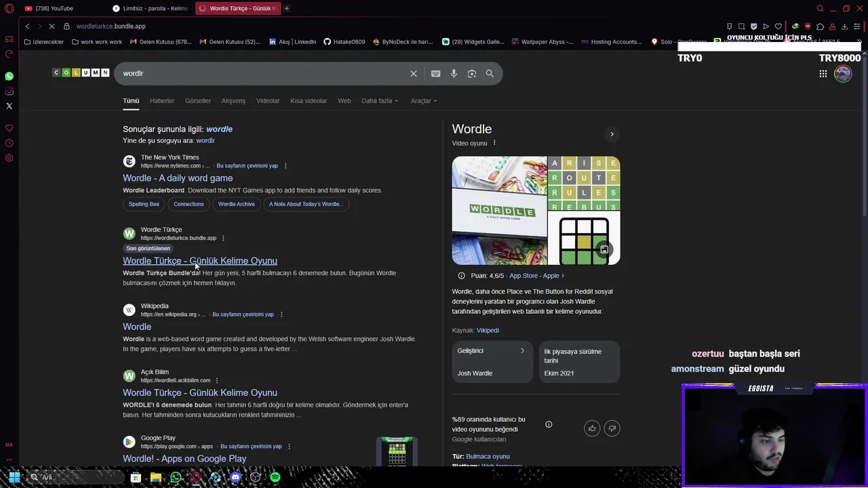Open the Bulmaca oyunu genre link

point(488,456)
